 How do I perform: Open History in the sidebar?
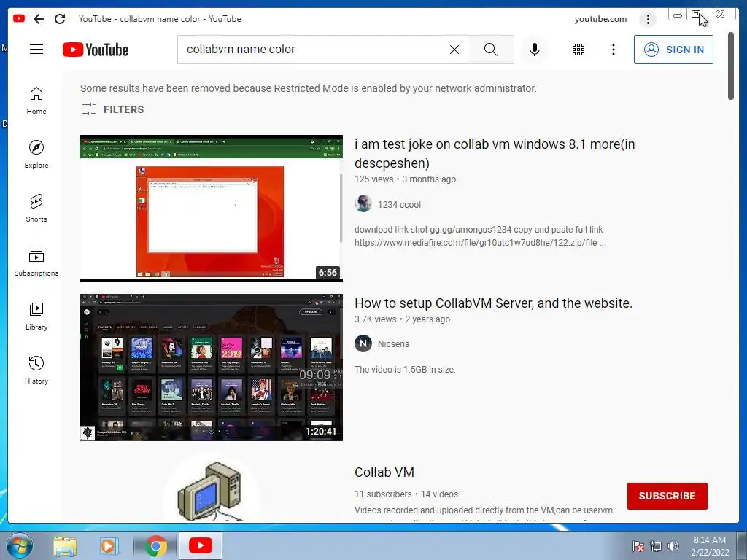click(36, 370)
